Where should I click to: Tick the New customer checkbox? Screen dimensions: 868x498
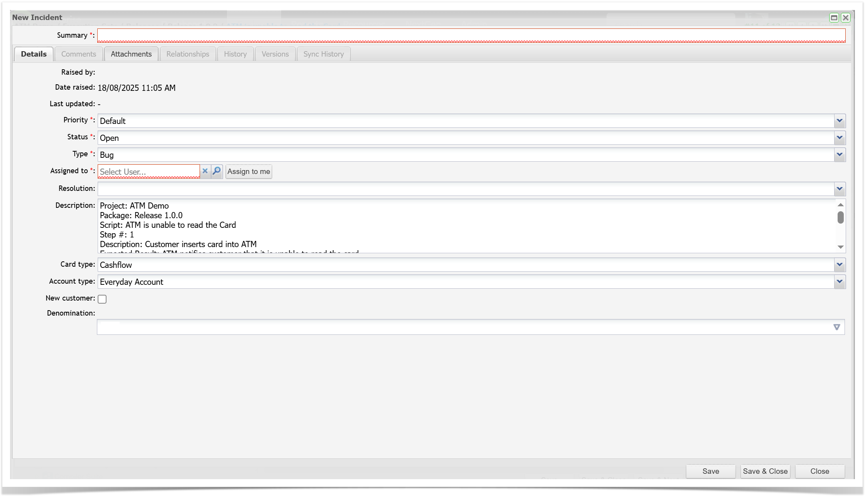pos(102,299)
